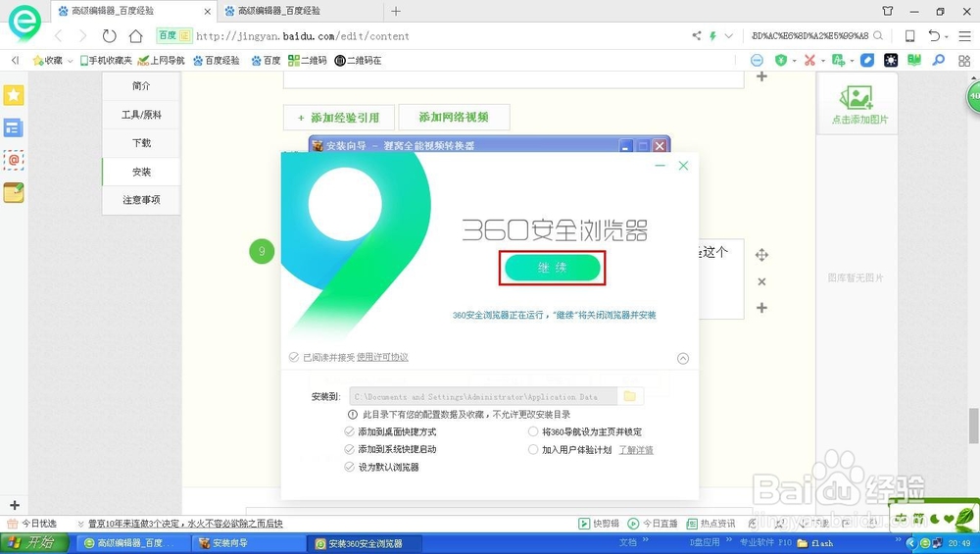Close the 360 installer with green X

click(x=684, y=166)
